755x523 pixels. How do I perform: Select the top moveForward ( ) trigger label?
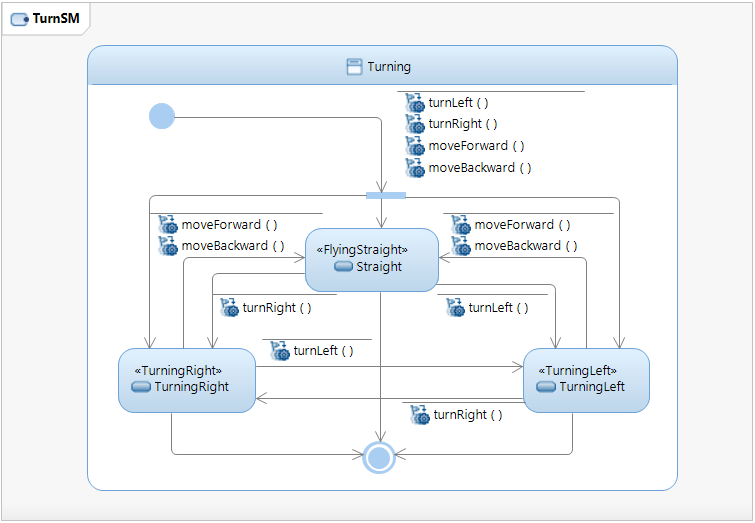click(x=476, y=145)
